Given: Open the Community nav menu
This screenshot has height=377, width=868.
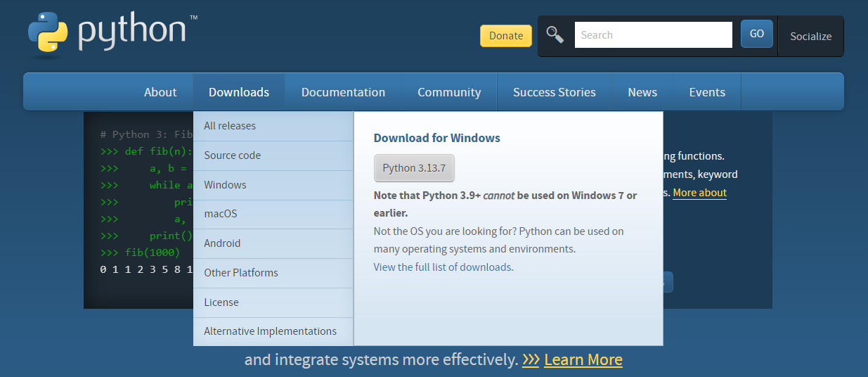Looking at the screenshot, I should [449, 92].
